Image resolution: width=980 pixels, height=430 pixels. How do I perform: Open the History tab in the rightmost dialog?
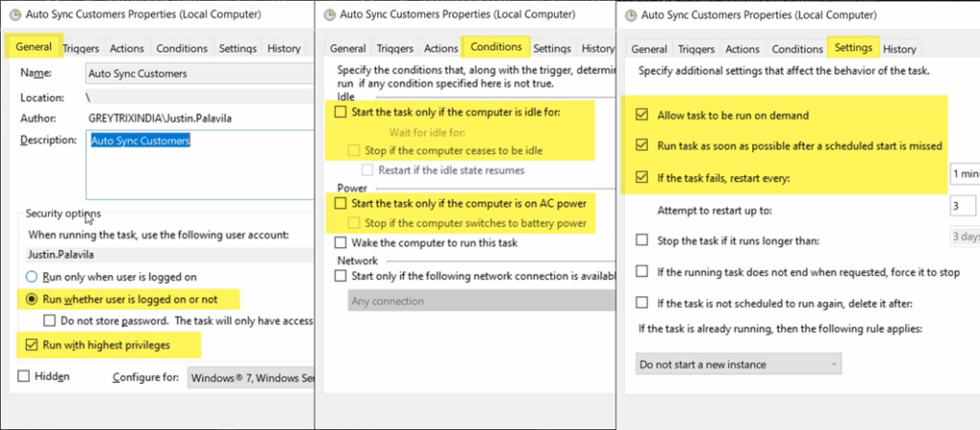coord(899,49)
